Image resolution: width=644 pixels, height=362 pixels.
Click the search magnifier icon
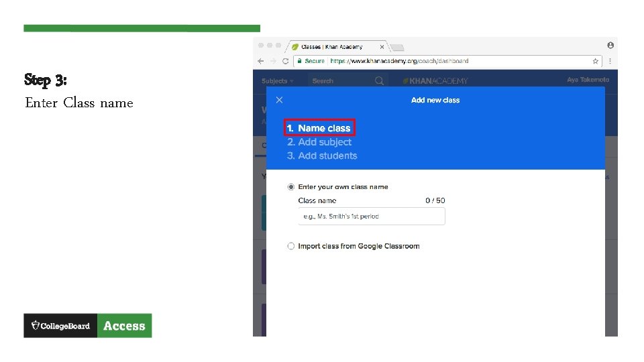(379, 81)
